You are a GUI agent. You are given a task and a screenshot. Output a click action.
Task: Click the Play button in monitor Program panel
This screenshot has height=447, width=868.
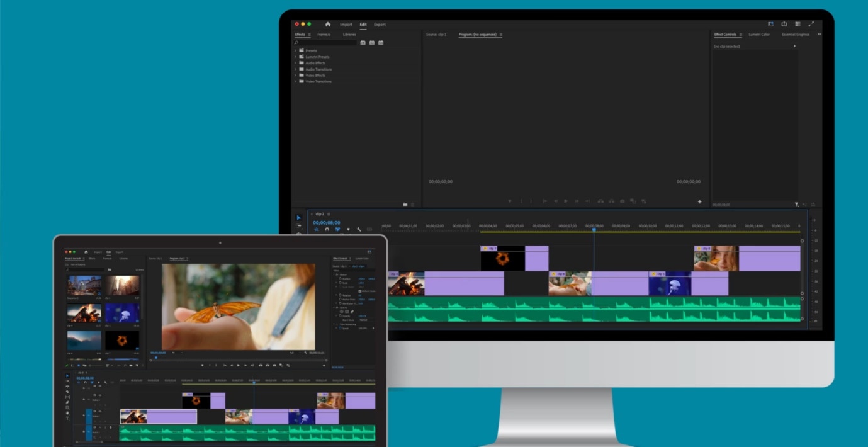click(x=566, y=201)
